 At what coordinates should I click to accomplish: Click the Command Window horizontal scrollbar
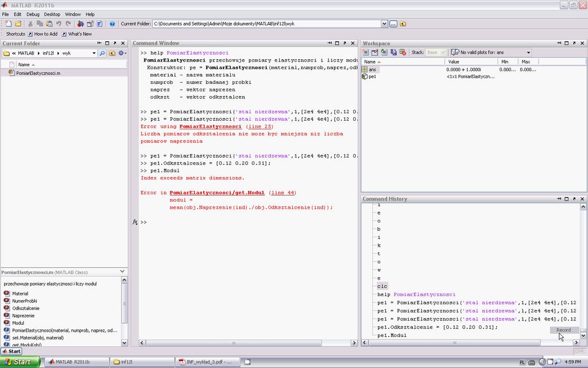tap(234, 343)
